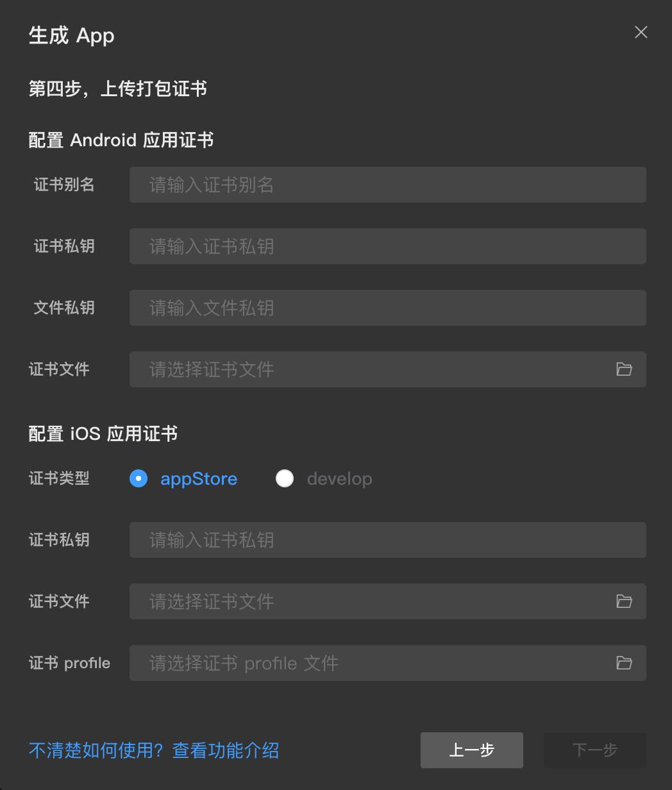Image resolution: width=672 pixels, height=790 pixels.
Task: Click the 配置 Android 应用证书 heading
Action: pos(121,140)
